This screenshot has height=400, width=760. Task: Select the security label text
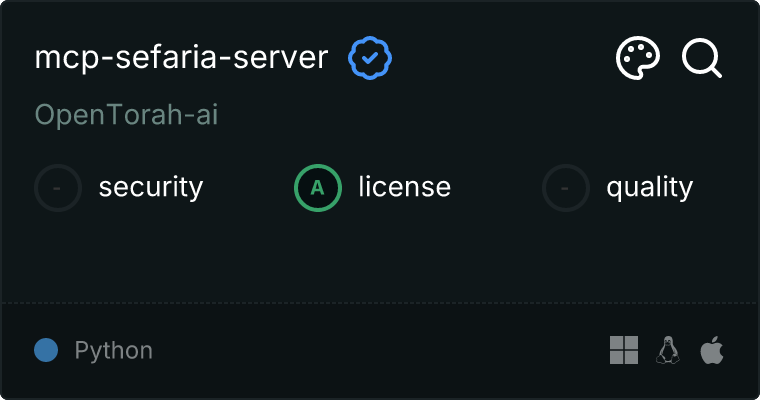151,187
